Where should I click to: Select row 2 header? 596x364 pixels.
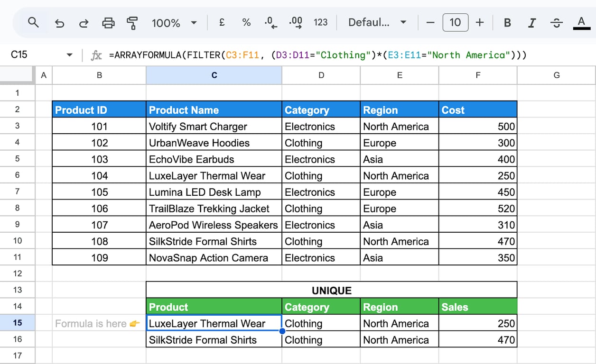[18, 109]
